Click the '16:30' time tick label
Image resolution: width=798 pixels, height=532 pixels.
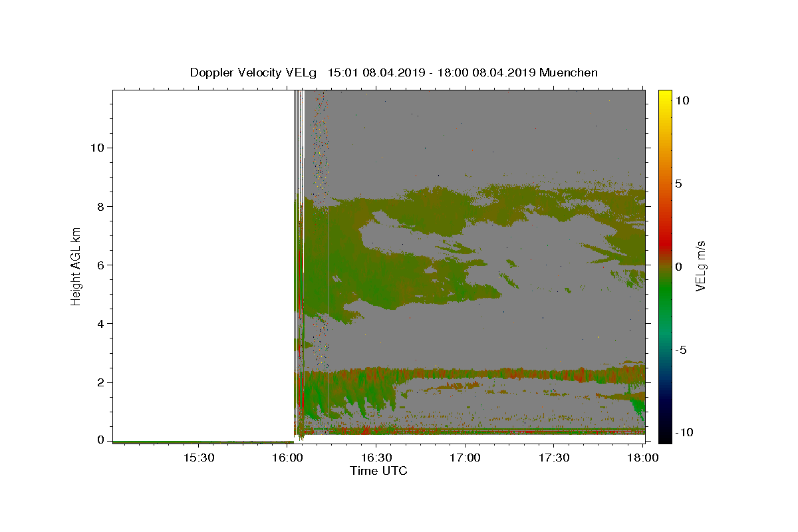pos(376,458)
